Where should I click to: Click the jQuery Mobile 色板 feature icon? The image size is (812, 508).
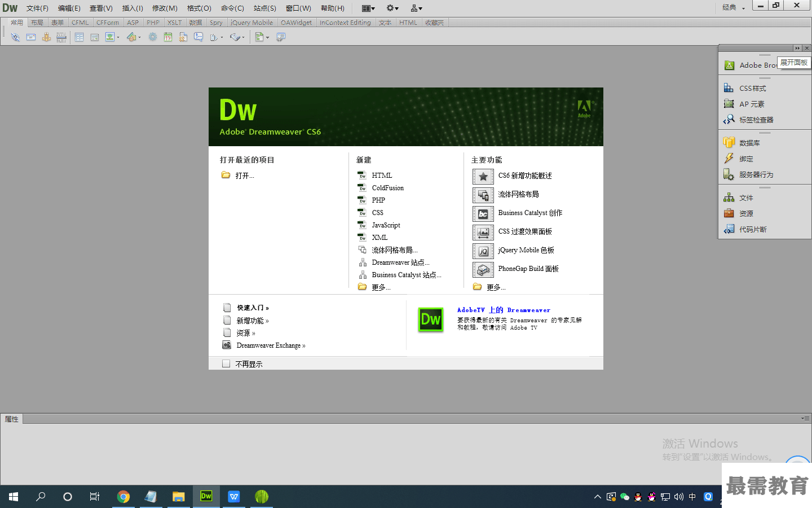tap(483, 251)
